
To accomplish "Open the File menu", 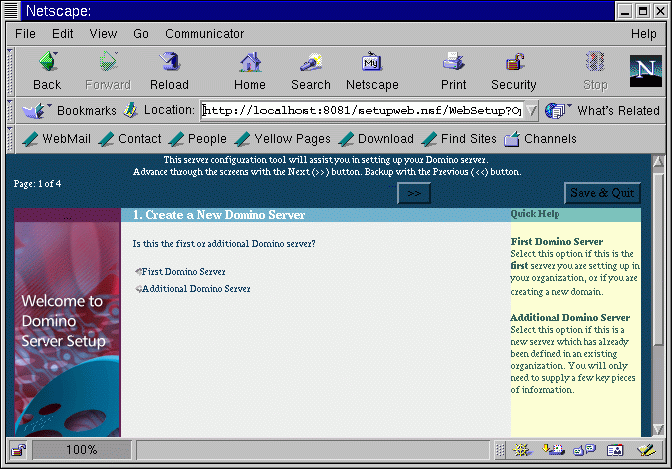I will coord(25,33).
